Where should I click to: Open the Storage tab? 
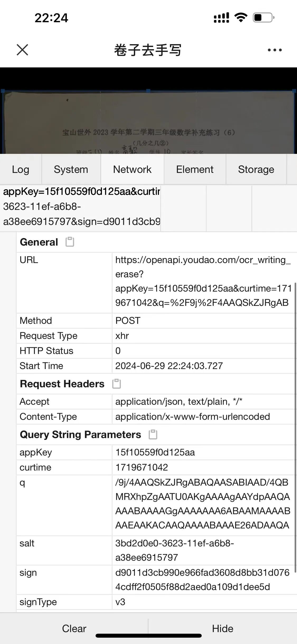pos(256,169)
